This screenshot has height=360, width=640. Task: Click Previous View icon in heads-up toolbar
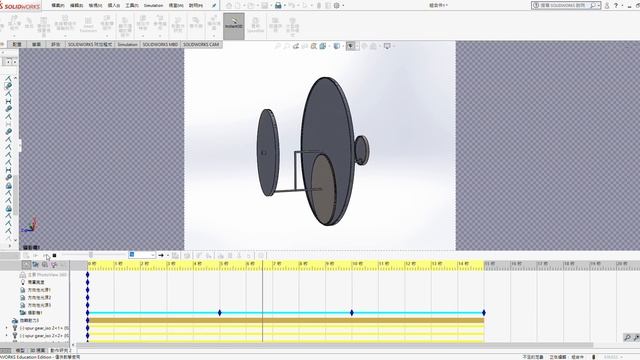pos(296,46)
